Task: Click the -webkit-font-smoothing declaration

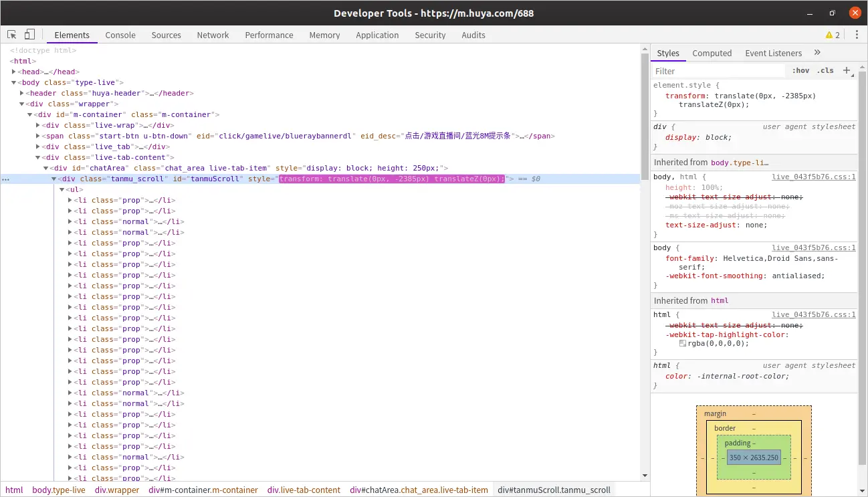Action: coord(745,276)
